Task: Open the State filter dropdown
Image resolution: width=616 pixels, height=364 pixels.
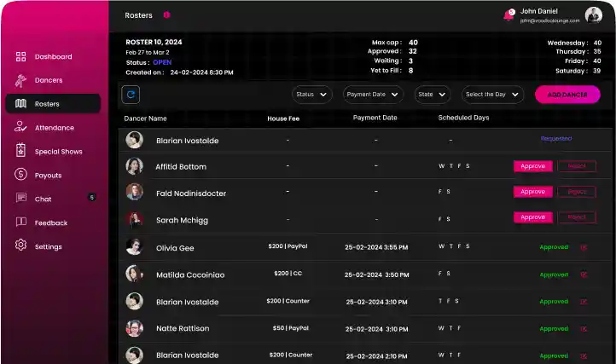Action: pos(433,95)
